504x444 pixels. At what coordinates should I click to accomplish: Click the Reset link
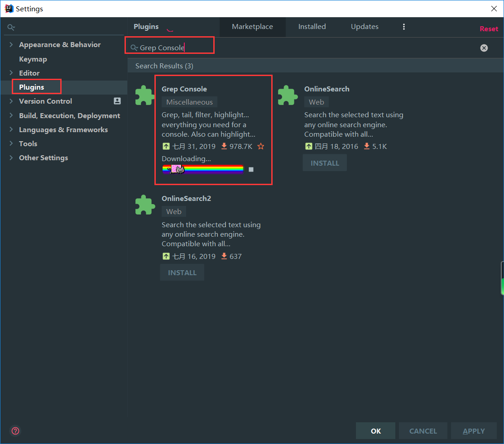[489, 29]
